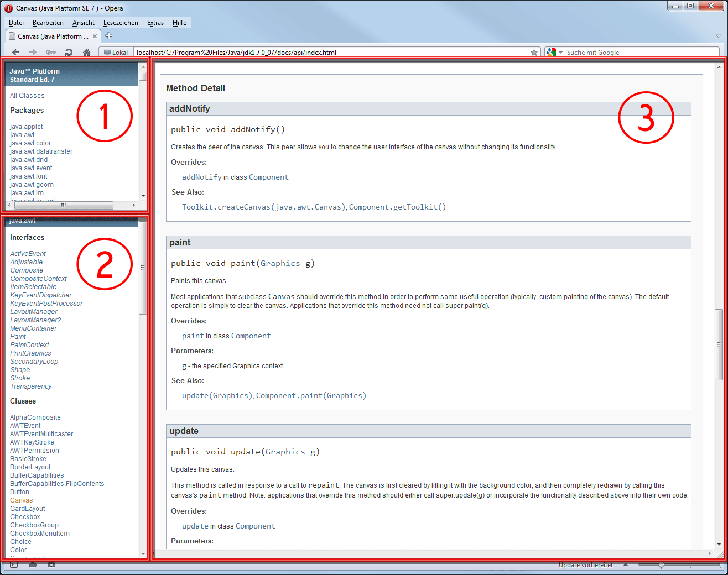Click the Lokal security badge

pos(116,53)
